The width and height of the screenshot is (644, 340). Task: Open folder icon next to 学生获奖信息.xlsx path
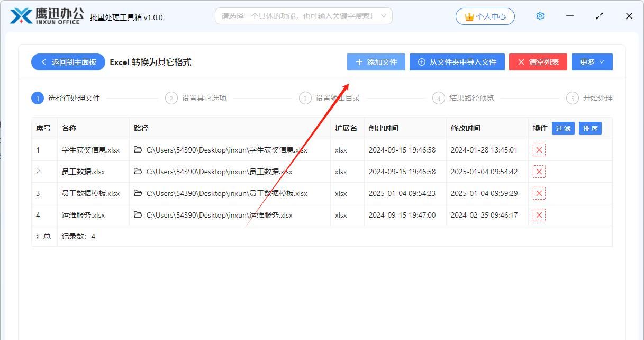point(137,150)
